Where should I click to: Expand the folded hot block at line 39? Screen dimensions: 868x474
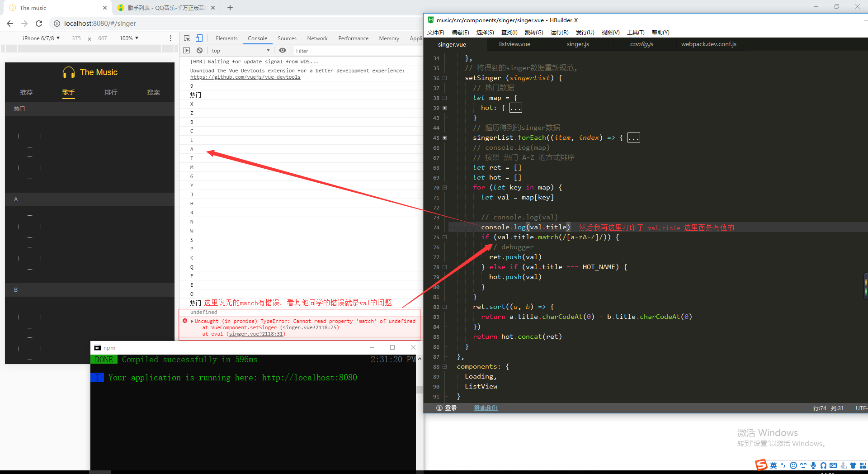[x=445, y=108]
